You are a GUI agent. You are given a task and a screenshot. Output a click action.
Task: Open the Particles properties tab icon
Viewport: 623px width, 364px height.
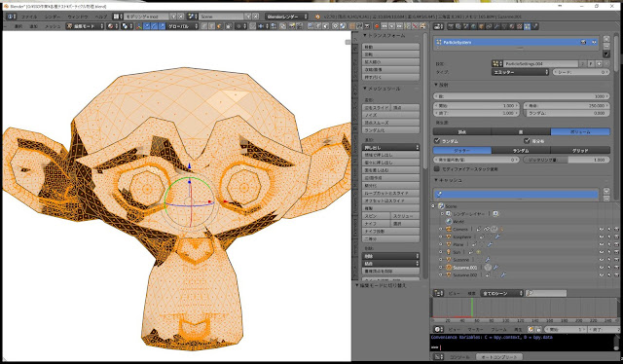tap(527, 26)
